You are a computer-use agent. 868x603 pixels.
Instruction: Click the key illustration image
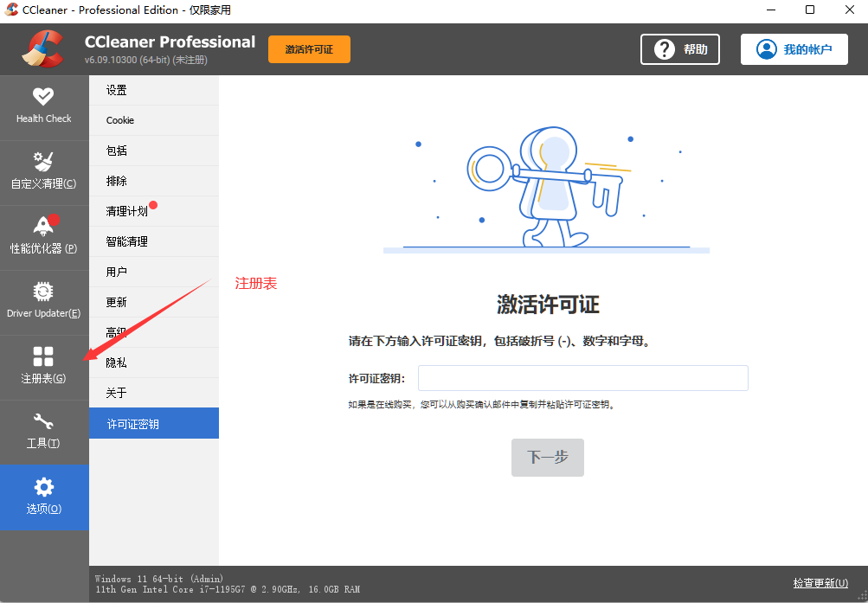coord(546,189)
